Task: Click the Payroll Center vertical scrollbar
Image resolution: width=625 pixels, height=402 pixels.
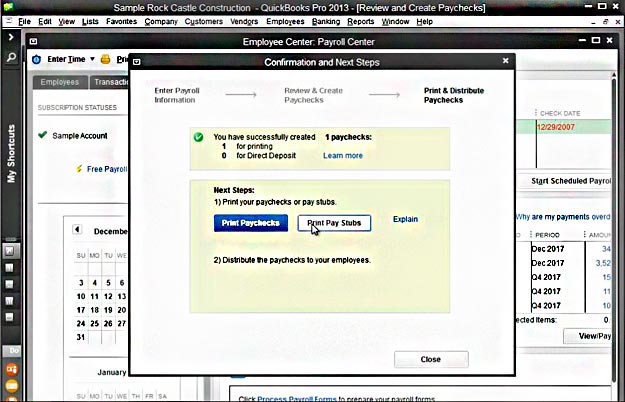Action: pos(614,229)
